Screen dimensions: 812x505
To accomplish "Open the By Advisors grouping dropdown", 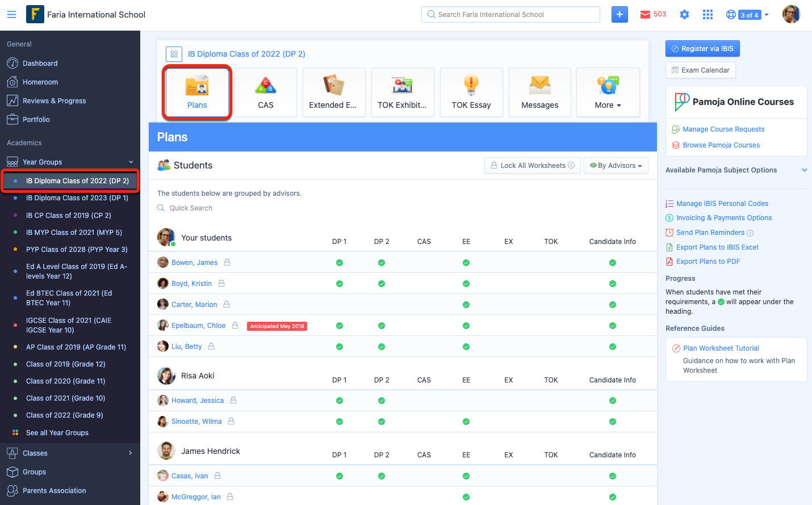I will [616, 166].
